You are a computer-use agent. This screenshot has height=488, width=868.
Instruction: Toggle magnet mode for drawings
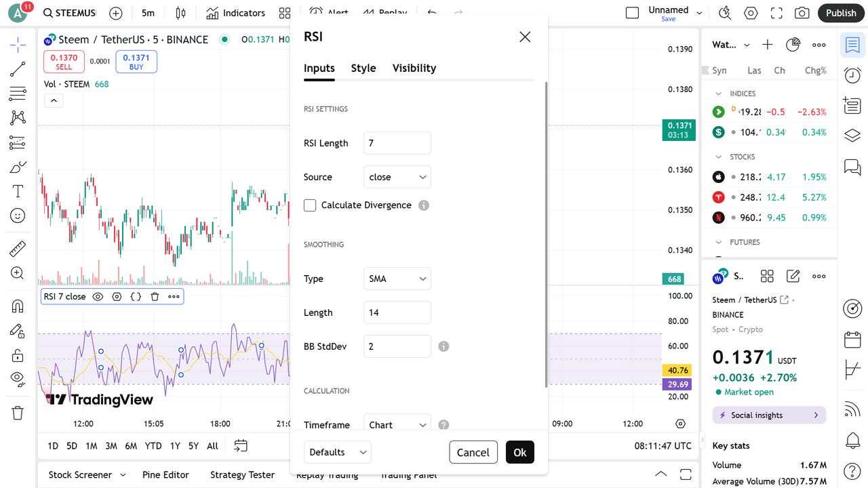pyautogui.click(x=18, y=306)
